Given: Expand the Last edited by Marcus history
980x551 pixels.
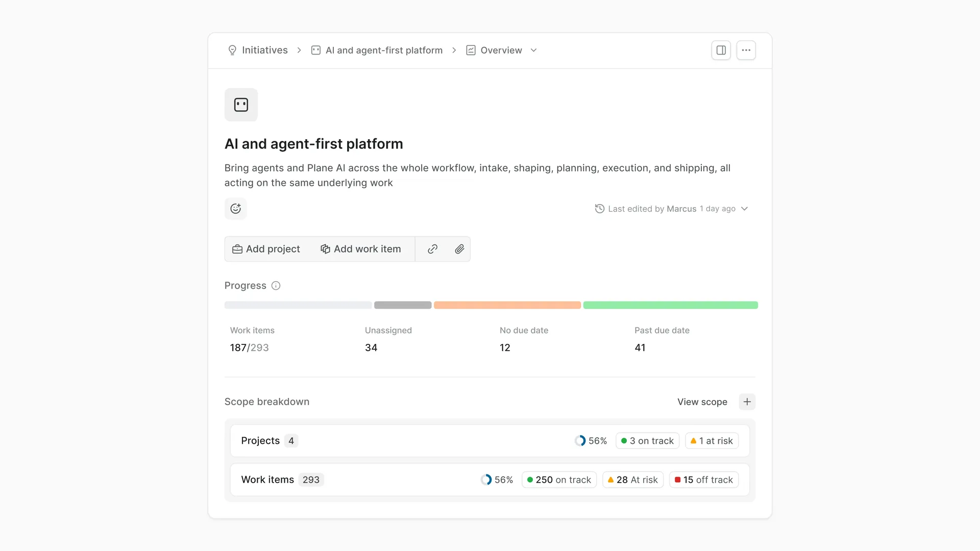Looking at the screenshot, I should point(744,209).
